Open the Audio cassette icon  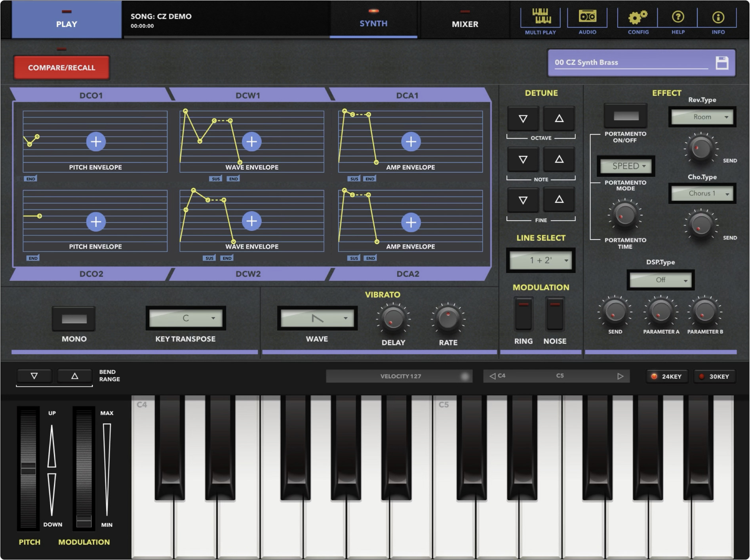(x=587, y=17)
